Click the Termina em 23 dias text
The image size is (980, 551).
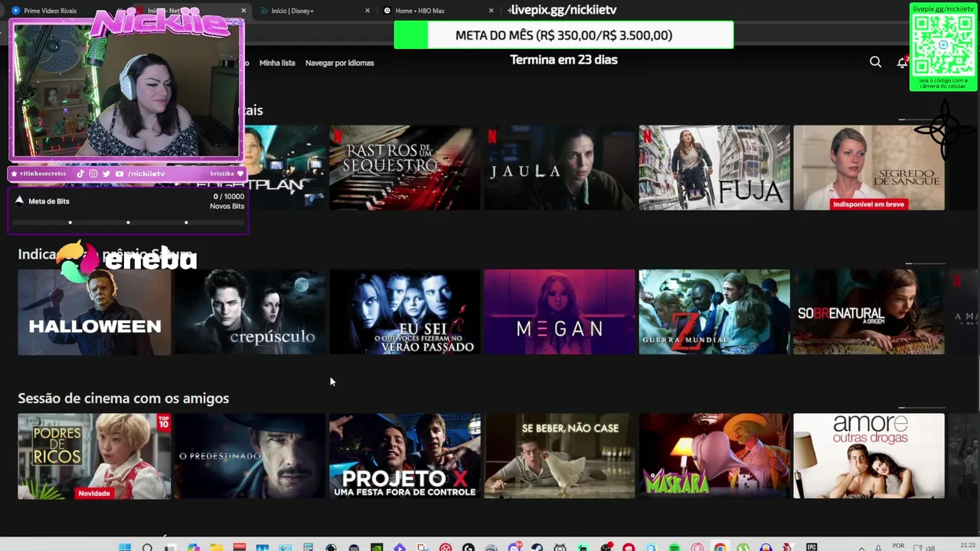(x=563, y=60)
